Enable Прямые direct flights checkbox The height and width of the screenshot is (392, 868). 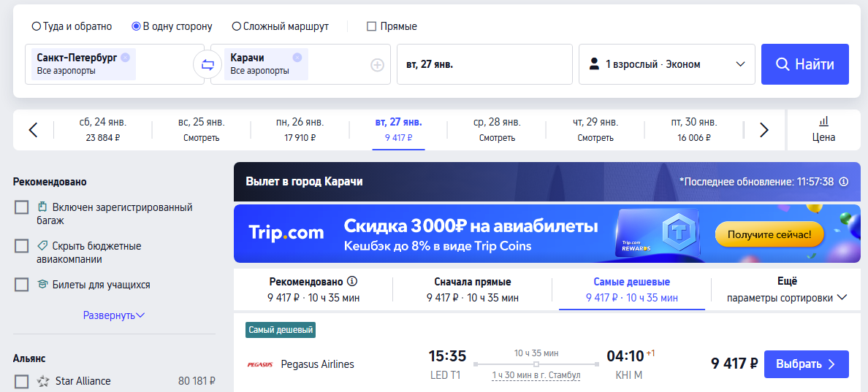[372, 26]
